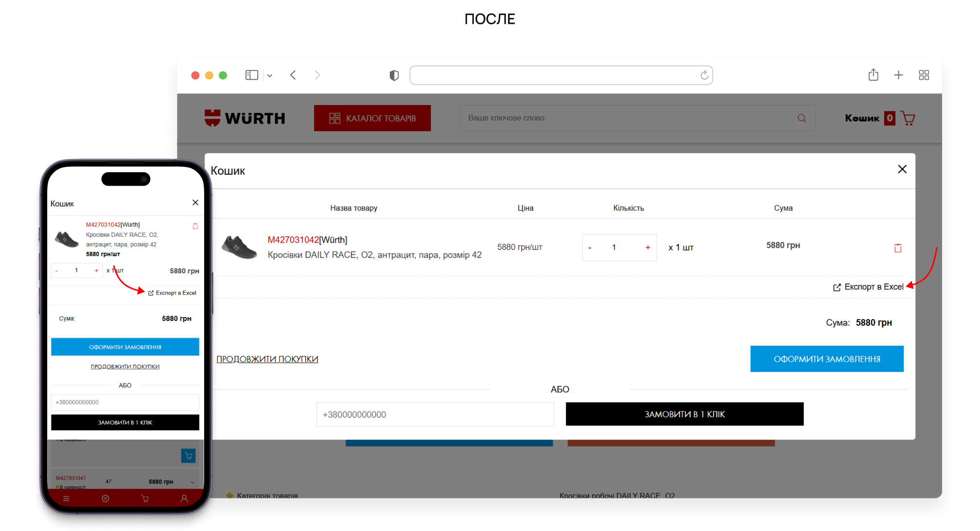Decrease quantity with minus in desktop cart
This screenshot has width=980, height=531.
coord(590,248)
